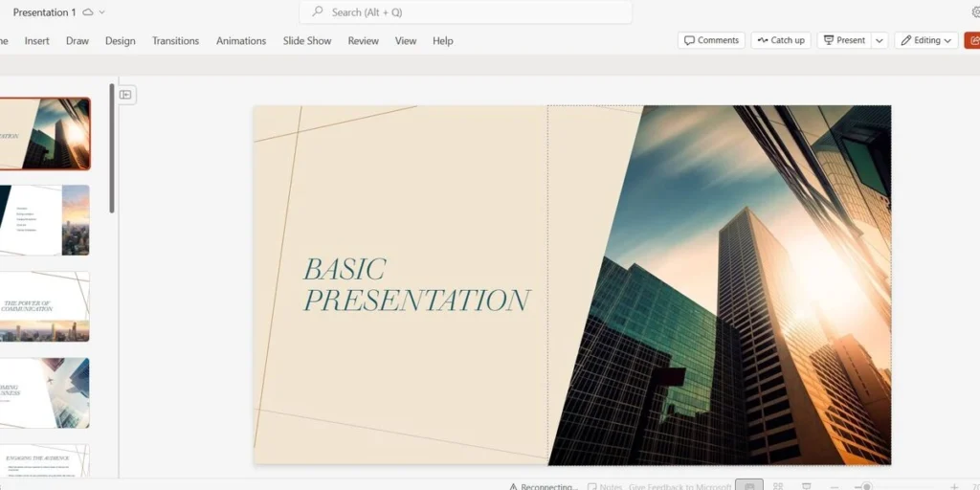
Task: Open the Help tab
Action: click(442, 40)
